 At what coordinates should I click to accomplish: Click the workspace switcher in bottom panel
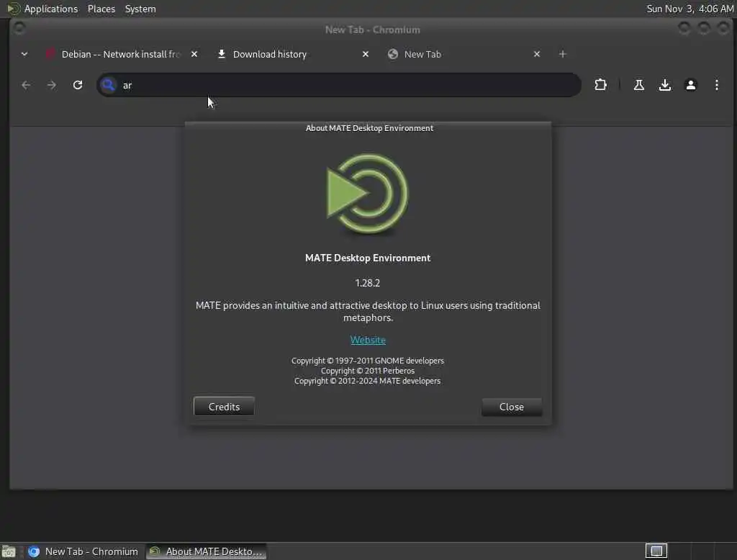click(x=656, y=551)
